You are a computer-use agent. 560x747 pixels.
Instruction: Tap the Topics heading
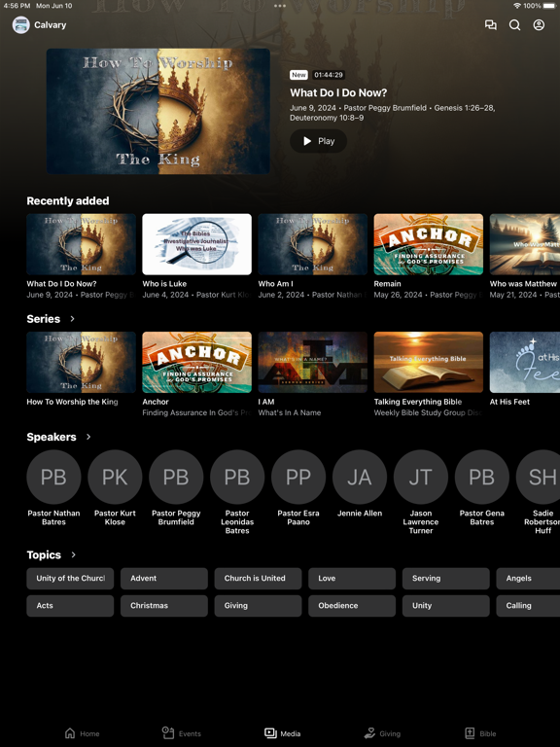pyautogui.click(x=44, y=554)
